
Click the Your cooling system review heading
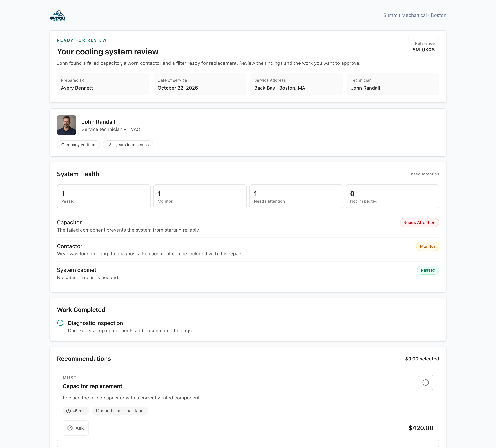107,52
